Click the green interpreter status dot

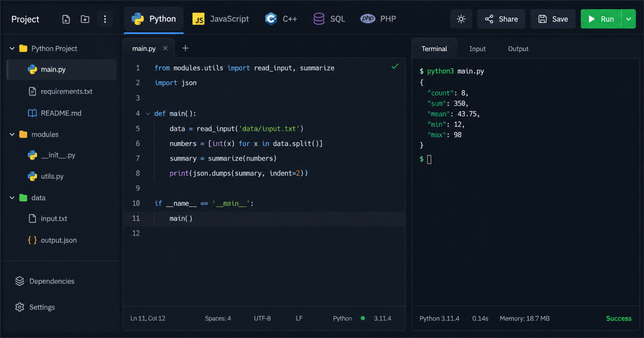point(363,318)
